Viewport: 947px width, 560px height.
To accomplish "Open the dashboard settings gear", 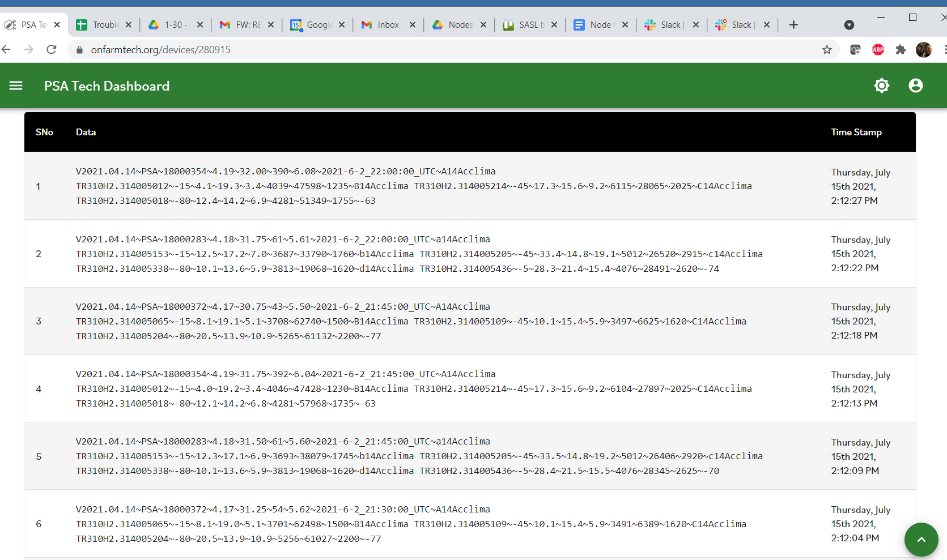I will (882, 86).
